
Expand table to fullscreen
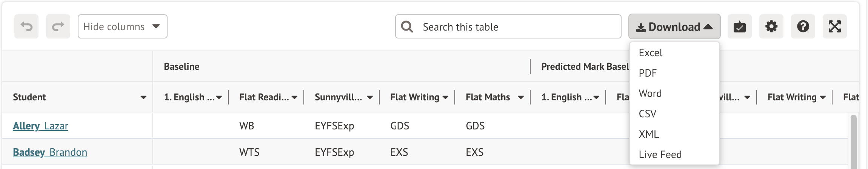(x=834, y=26)
